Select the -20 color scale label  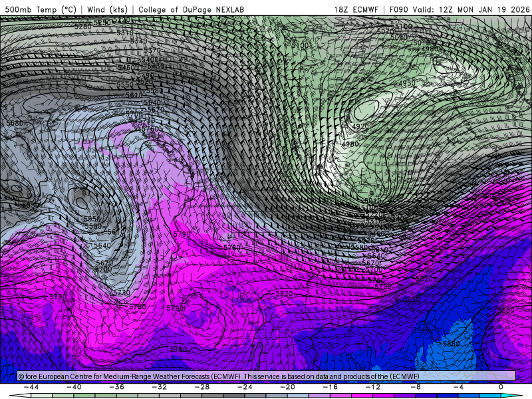(288, 387)
